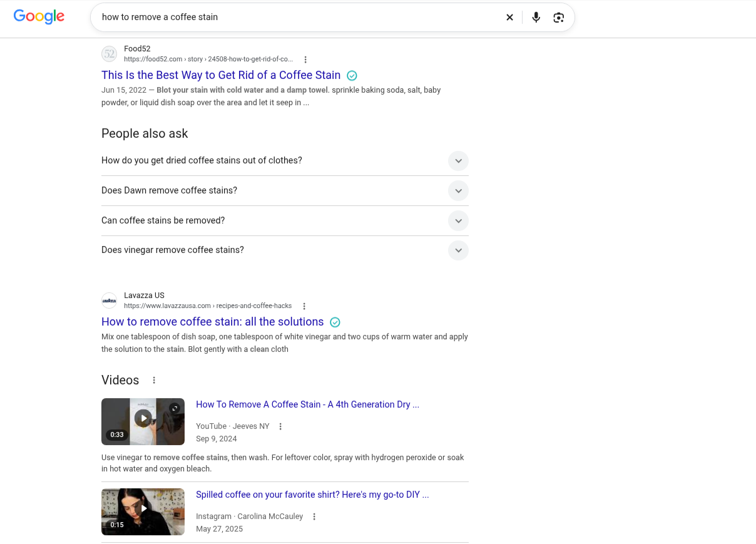
Task: Open 'How to remove coffee stain: all the solutions'
Action: [x=213, y=322]
